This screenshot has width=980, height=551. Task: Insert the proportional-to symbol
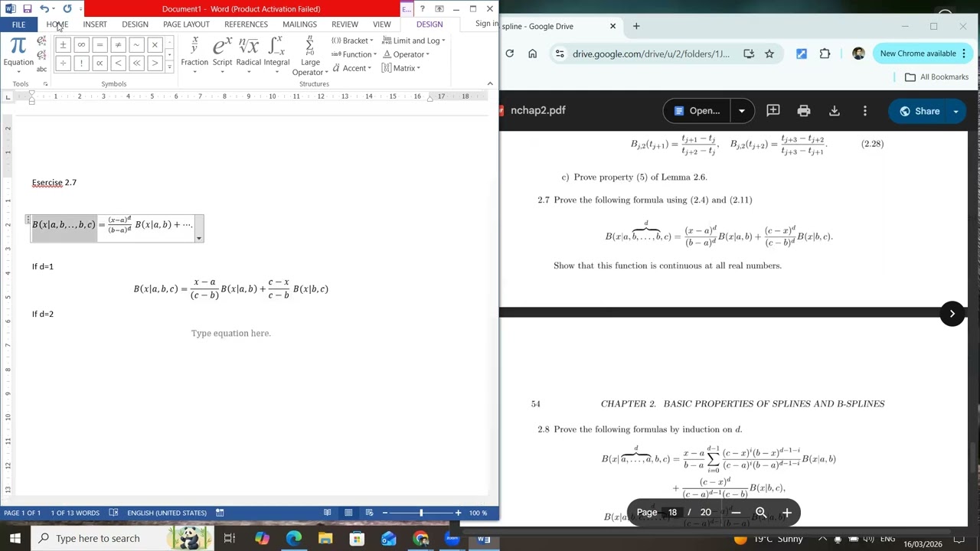tap(100, 64)
